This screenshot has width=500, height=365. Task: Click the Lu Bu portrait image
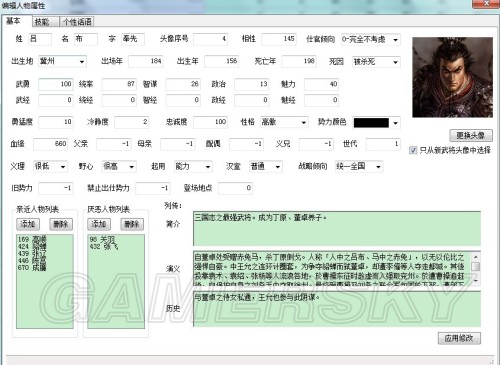tap(452, 77)
